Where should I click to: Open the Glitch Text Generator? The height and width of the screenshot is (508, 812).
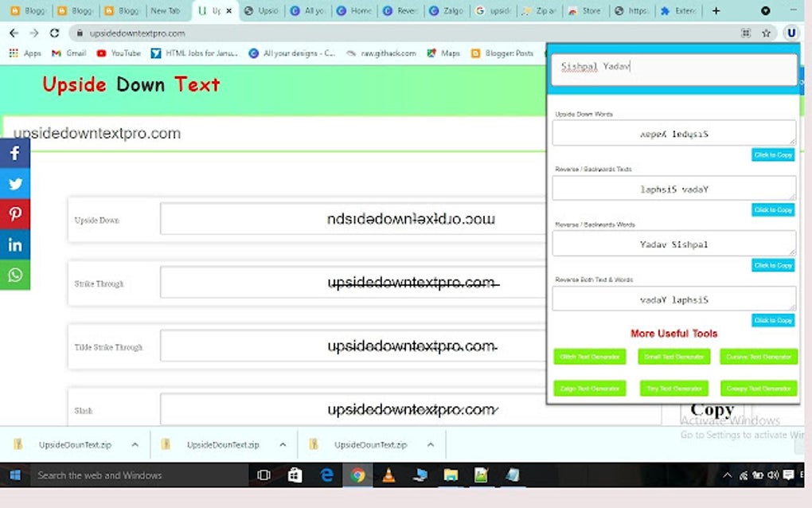[589, 357]
